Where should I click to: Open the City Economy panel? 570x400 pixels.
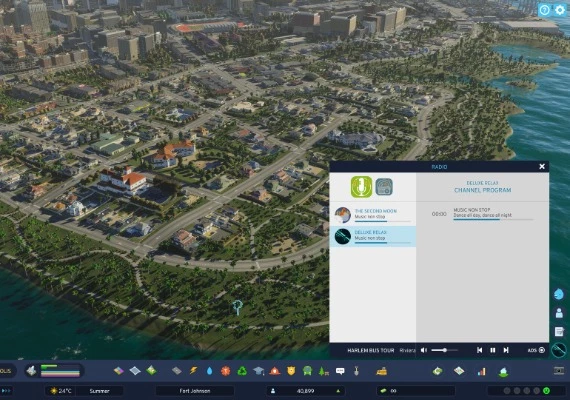click(438, 371)
